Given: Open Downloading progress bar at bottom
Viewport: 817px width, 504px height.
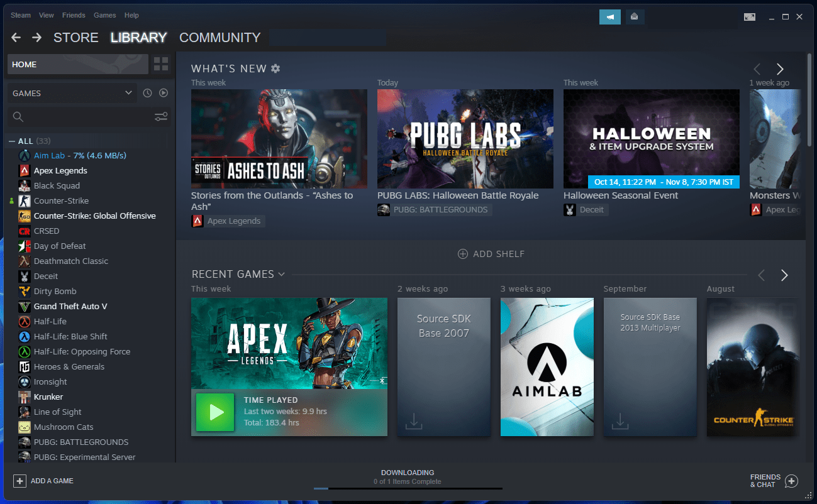Looking at the screenshot, I should [408, 488].
